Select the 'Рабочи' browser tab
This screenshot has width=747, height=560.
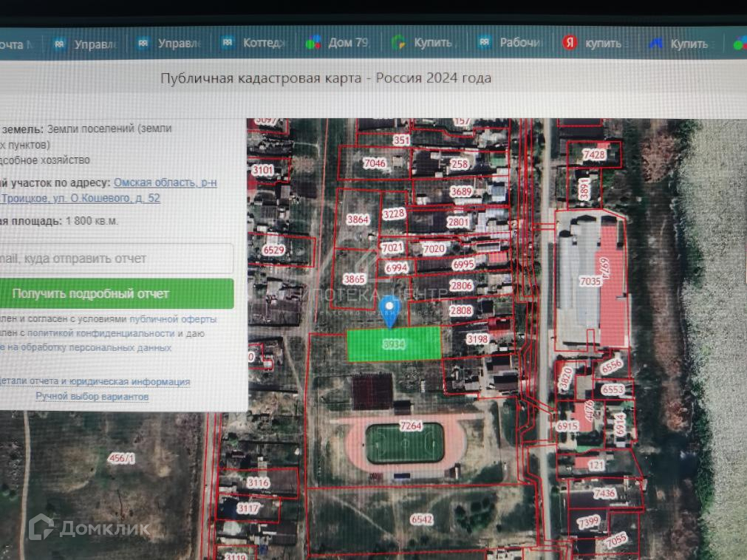coord(511,42)
